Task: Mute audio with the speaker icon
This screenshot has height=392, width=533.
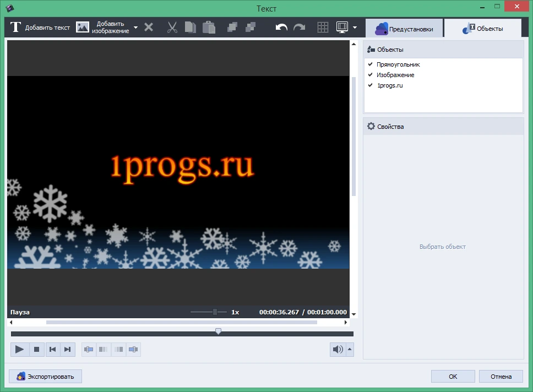Action: click(x=338, y=349)
